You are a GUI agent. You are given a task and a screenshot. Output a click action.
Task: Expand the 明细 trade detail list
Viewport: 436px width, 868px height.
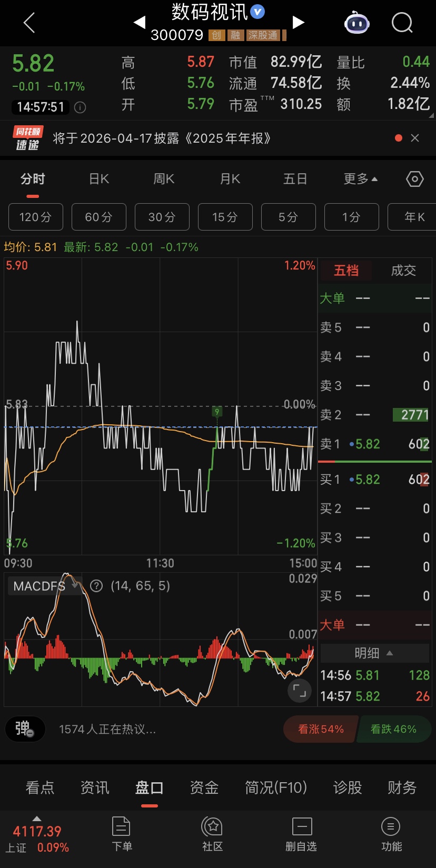[x=374, y=653]
